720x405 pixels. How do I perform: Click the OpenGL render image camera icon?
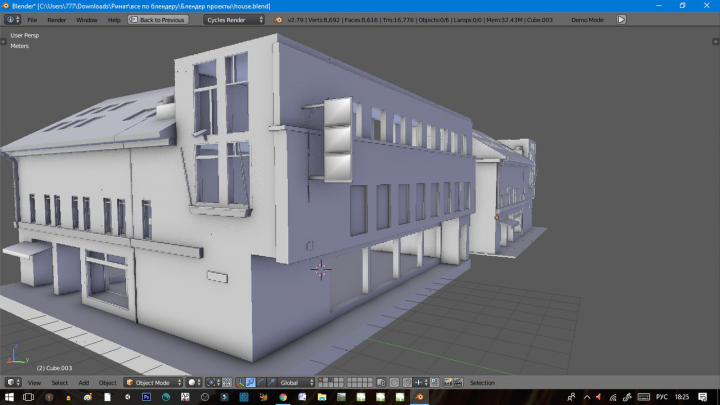click(x=448, y=382)
